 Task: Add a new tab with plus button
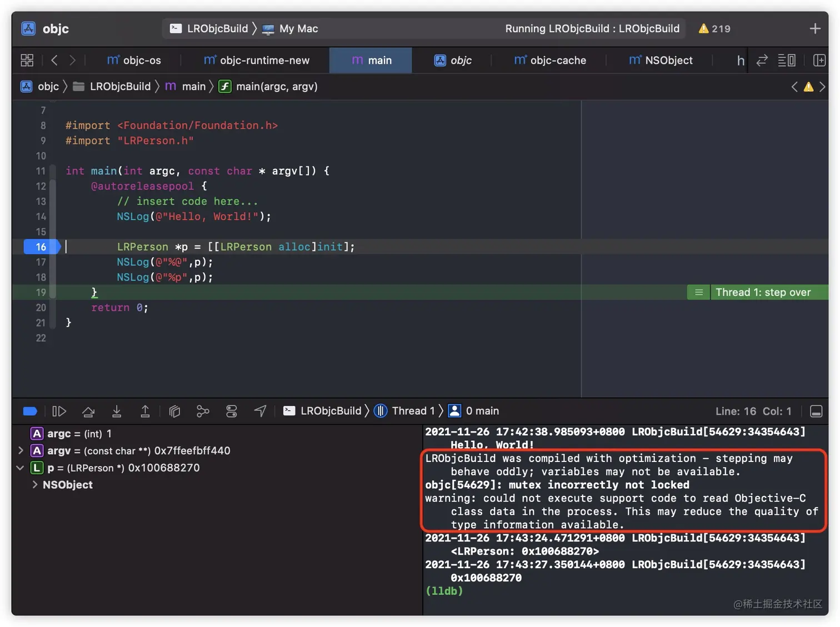814,28
